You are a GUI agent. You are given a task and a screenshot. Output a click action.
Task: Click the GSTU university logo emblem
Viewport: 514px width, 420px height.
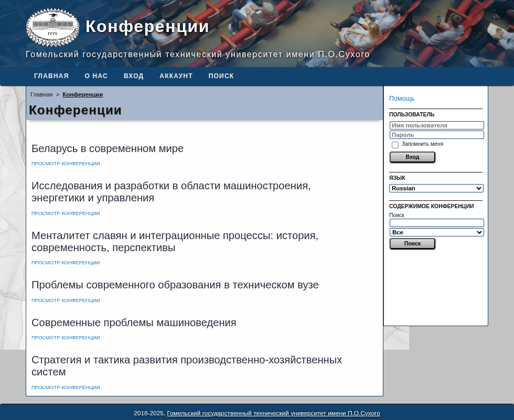click(x=53, y=27)
